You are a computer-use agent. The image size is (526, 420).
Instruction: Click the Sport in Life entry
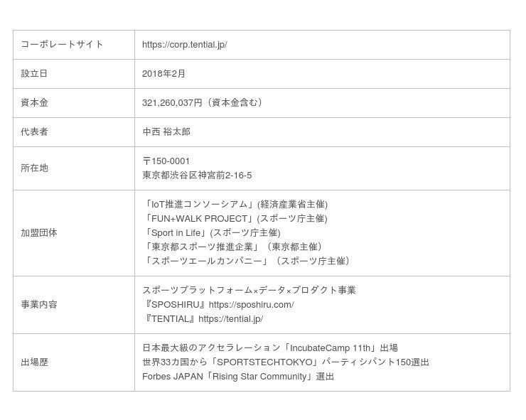click(x=211, y=233)
